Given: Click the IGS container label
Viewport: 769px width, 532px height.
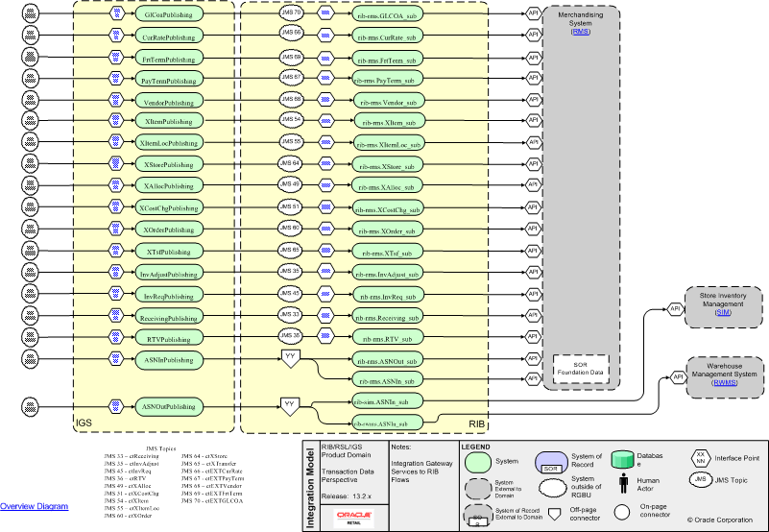Looking at the screenshot, I should (x=84, y=423).
